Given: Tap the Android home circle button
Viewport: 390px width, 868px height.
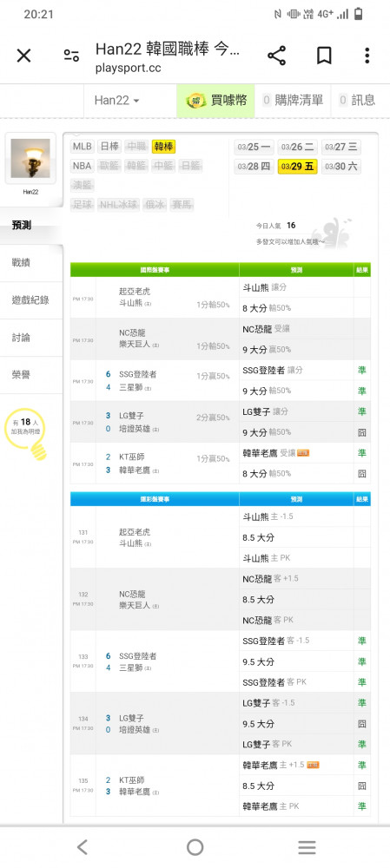Looking at the screenshot, I should [195, 847].
